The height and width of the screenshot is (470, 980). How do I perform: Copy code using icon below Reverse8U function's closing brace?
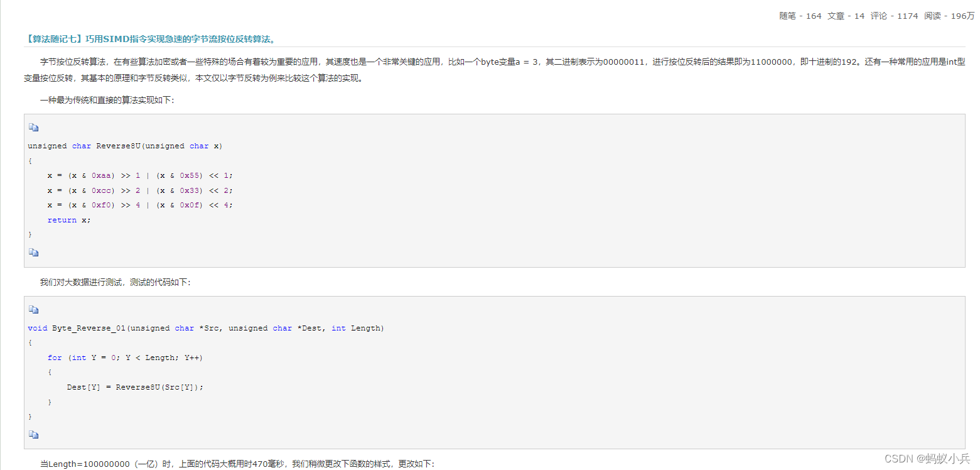(33, 253)
